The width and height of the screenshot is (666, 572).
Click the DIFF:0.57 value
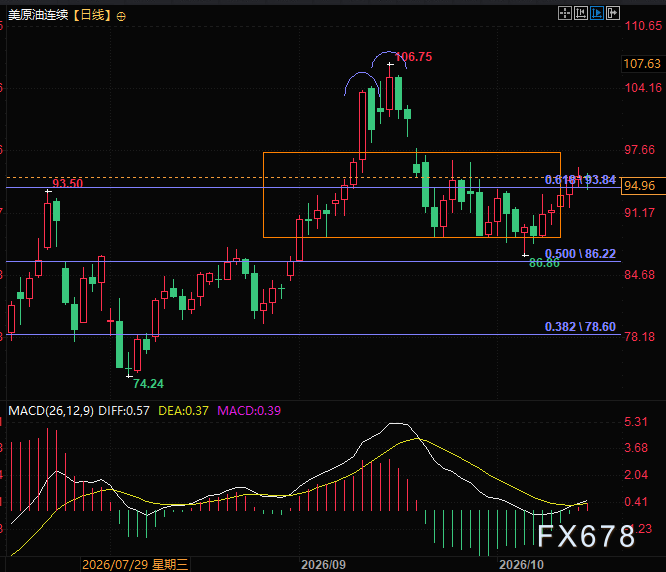click(x=124, y=411)
